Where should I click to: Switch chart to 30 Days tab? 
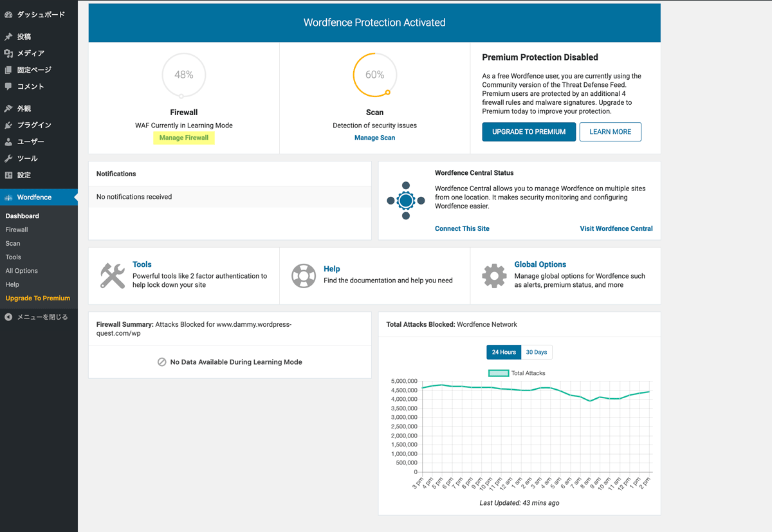(x=537, y=352)
